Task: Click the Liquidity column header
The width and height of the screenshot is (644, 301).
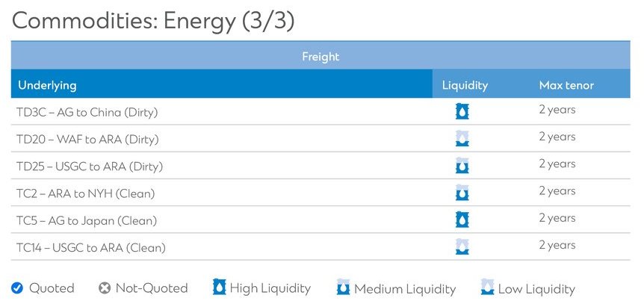Action: pyautogui.click(x=465, y=85)
